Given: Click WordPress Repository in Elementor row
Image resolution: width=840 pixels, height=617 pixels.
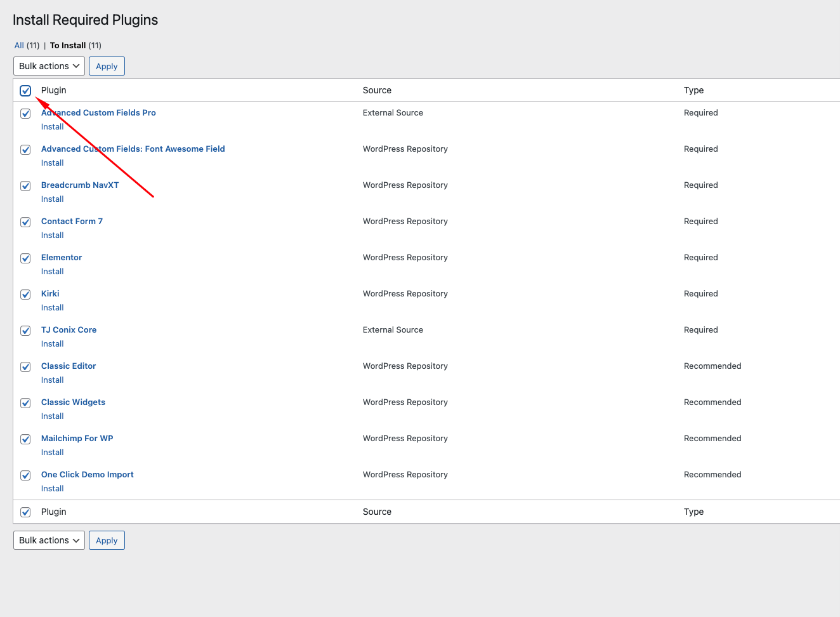Looking at the screenshot, I should tap(405, 257).
